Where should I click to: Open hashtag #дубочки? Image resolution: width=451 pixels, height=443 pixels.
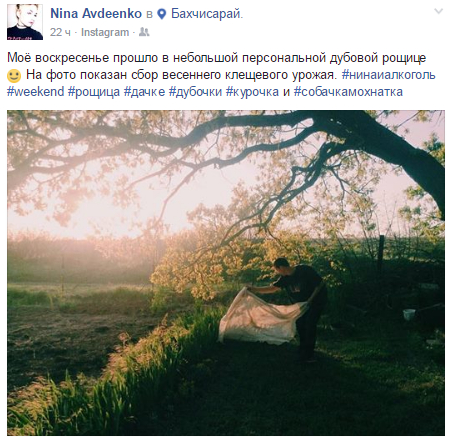(x=195, y=92)
